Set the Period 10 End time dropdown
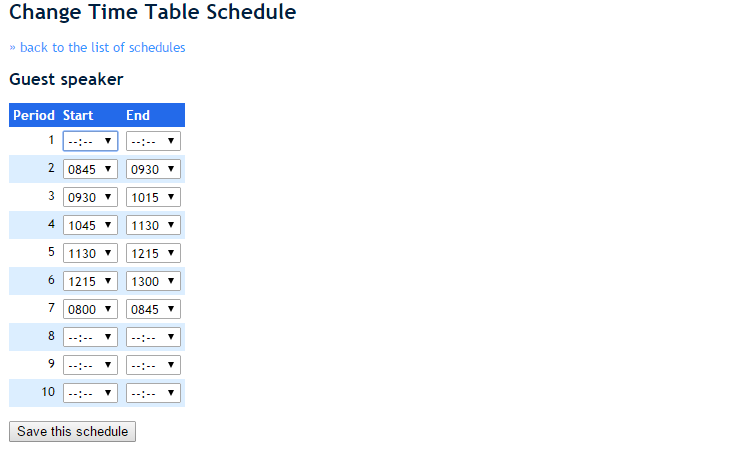The width and height of the screenshot is (744, 454). [x=153, y=393]
